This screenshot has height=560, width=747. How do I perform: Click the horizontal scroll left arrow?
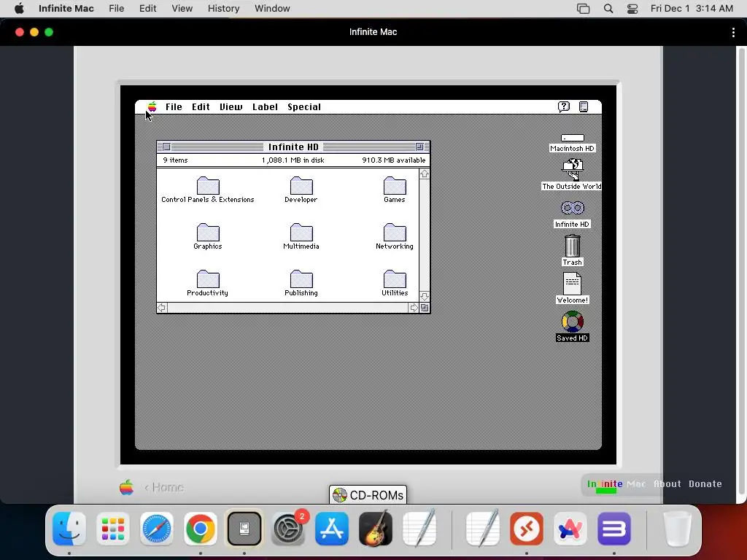(x=162, y=308)
